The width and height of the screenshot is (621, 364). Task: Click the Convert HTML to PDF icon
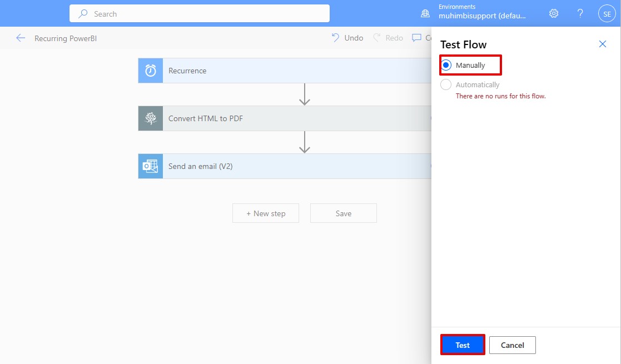(151, 118)
